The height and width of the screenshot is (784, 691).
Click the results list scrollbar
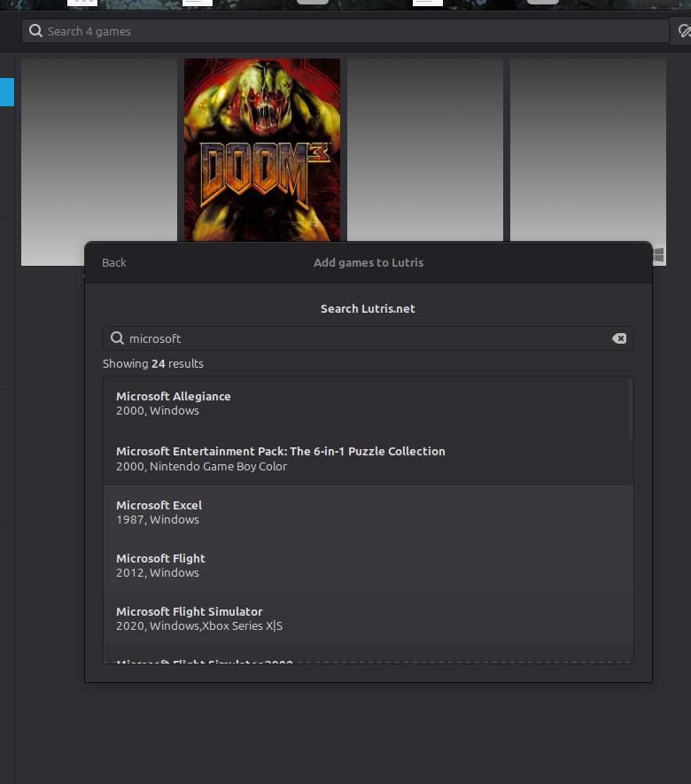point(631,408)
